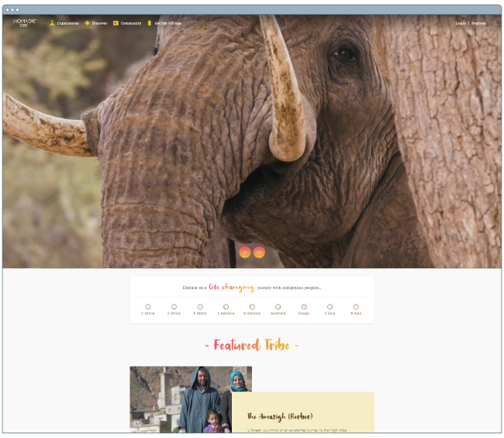Click the scroll-down chevron circle button
Viewport: 504px width, 438px height.
pos(245,252)
